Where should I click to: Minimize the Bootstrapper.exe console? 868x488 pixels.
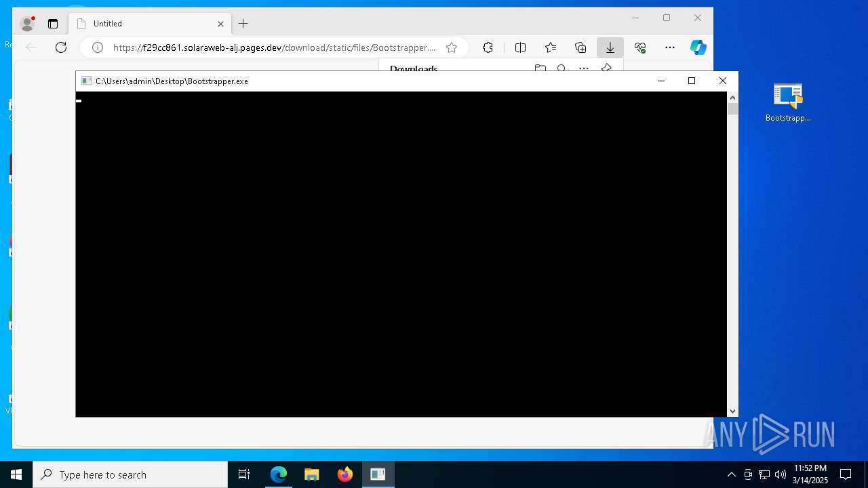pyautogui.click(x=661, y=81)
